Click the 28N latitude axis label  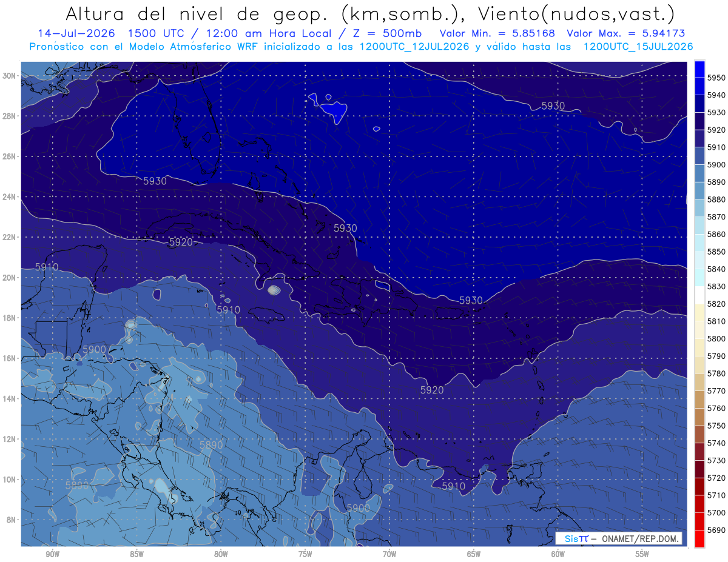[x=9, y=116]
